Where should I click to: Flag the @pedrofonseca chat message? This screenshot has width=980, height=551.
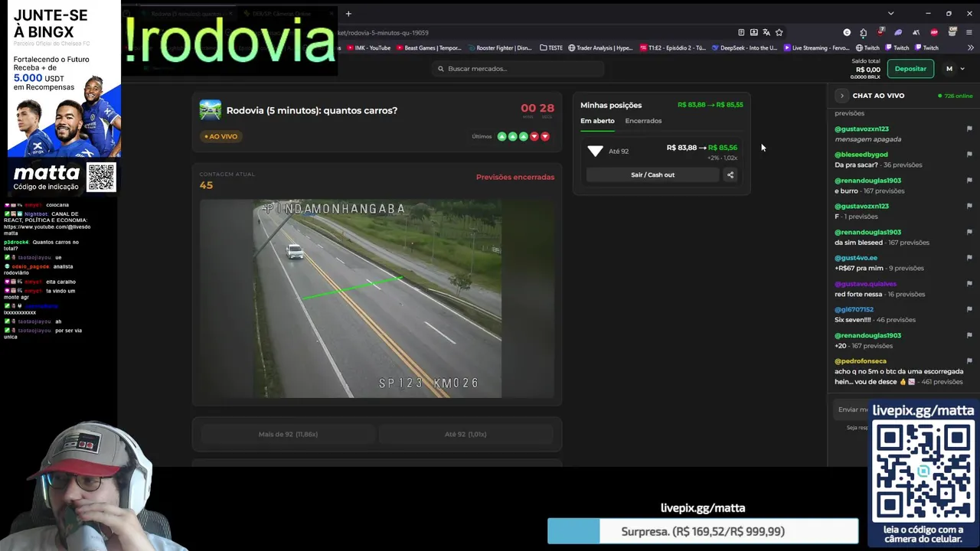click(969, 361)
